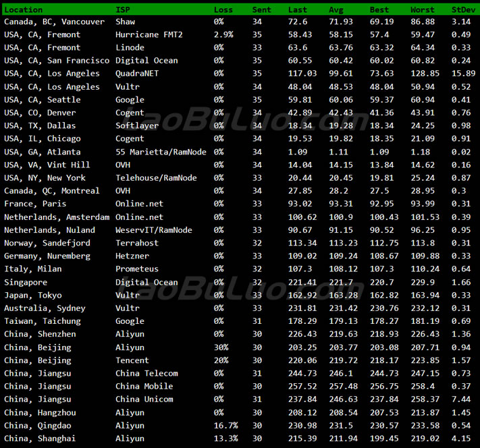Image resolution: width=480 pixels, height=448 pixels.
Task: Click the 42.43 average for Denver
Action: (x=341, y=113)
